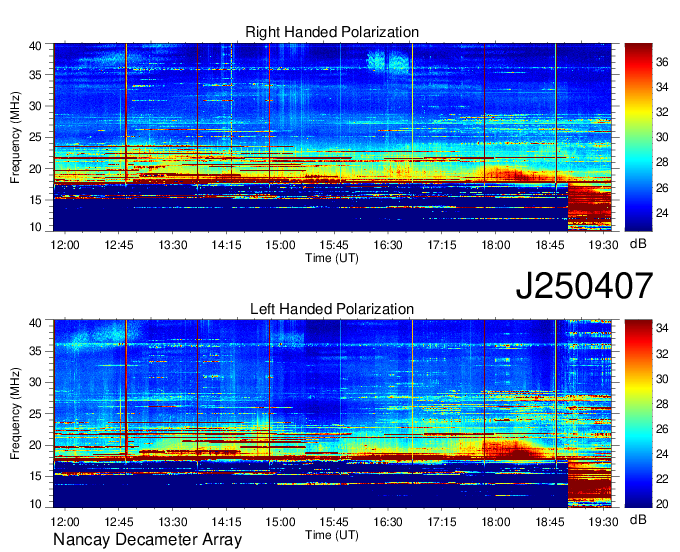Click 14:15 time tick on Right Handed plot
This screenshot has height=552, width=680.
(x=226, y=245)
